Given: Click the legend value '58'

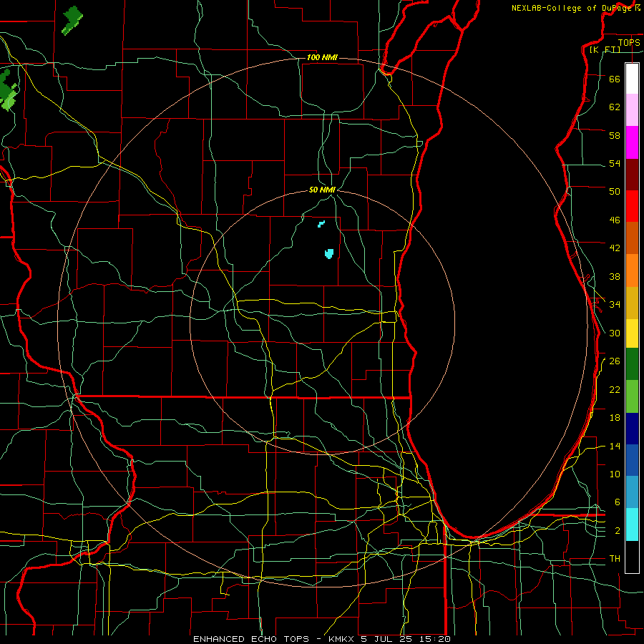Looking at the screenshot, I should [x=615, y=135].
